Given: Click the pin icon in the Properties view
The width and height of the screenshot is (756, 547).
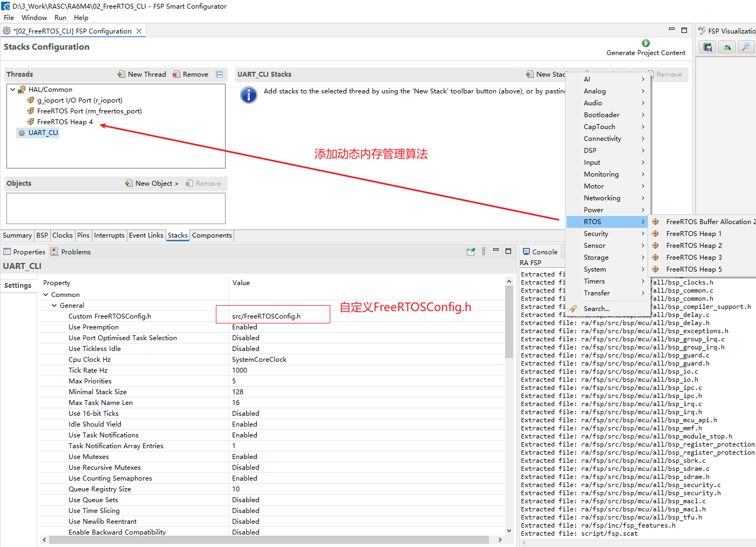Looking at the screenshot, I should (471, 252).
